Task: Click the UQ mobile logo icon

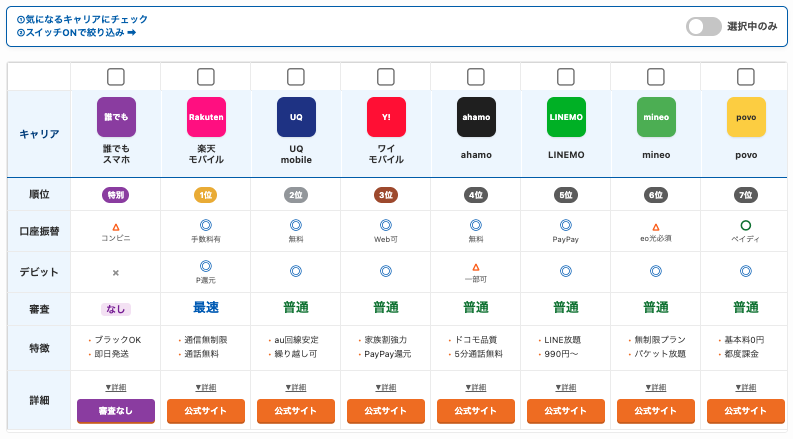Action: pyautogui.click(x=296, y=117)
